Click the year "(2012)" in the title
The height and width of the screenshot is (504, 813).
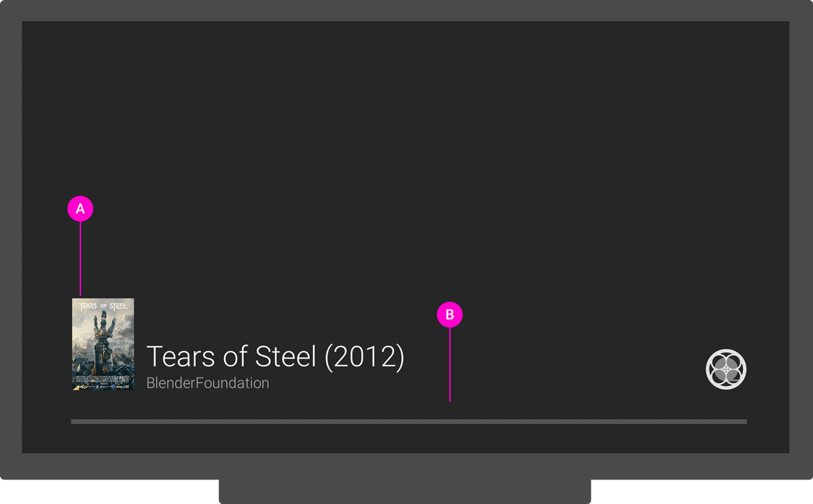[364, 357]
